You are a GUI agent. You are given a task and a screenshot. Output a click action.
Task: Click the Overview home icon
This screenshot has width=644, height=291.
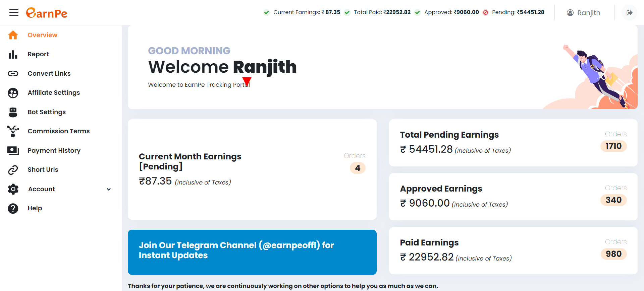pyautogui.click(x=13, y=35)
